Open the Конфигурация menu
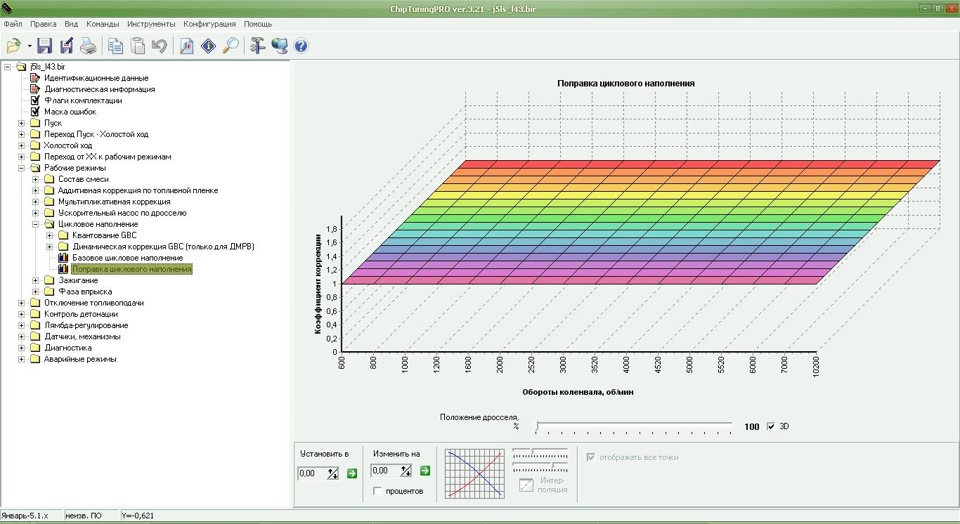Viewport: 960px width, 524px height. pos(209,24)
